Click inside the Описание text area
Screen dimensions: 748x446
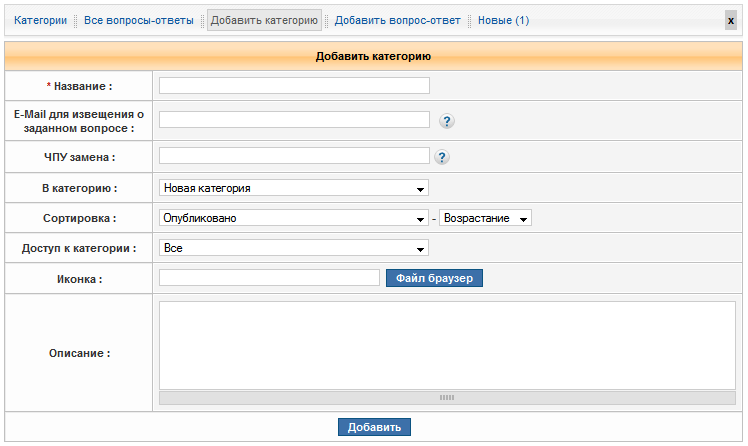click(447, 345)
